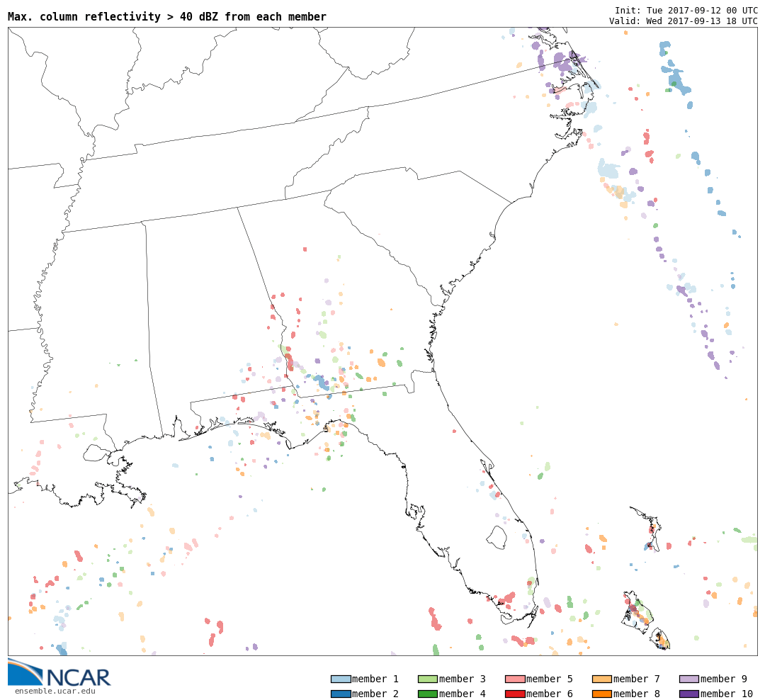This screenshot has height=700, width=765.
Task: Click the 'member 1' legend label
Action: (x=375, y=679)
